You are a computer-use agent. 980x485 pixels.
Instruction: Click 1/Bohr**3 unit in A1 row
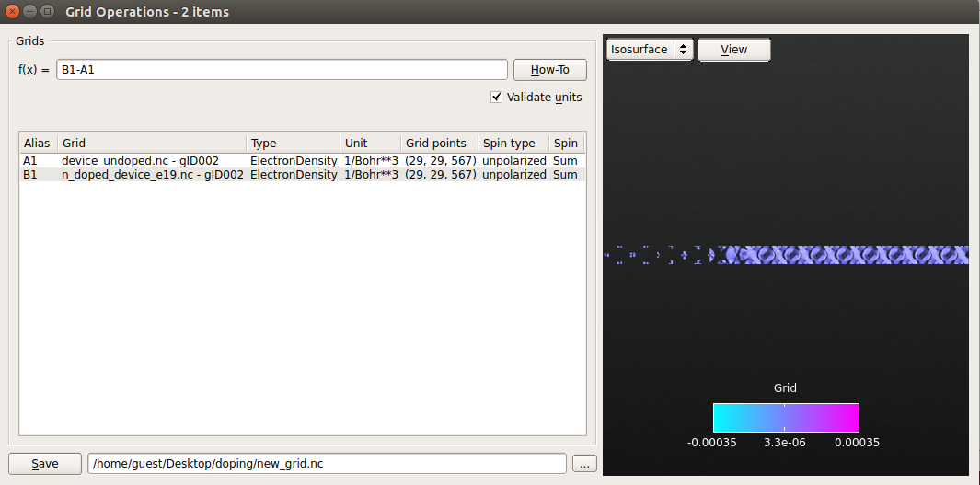[371, 161]
